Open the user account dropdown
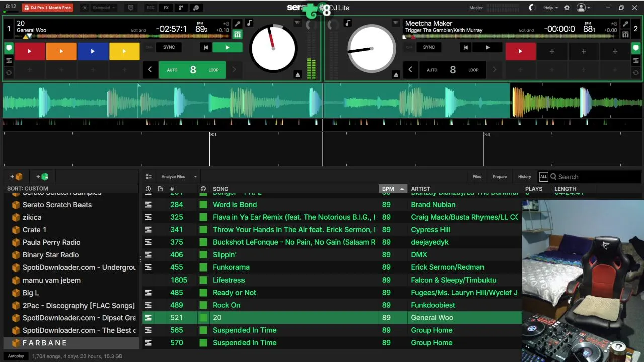644x362 pixels. 584,8
